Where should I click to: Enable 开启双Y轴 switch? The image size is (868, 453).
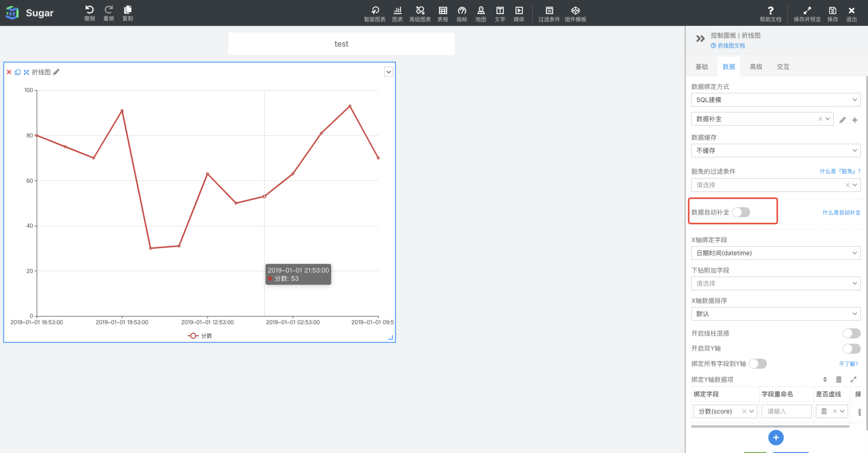click(x=851, y=348)
